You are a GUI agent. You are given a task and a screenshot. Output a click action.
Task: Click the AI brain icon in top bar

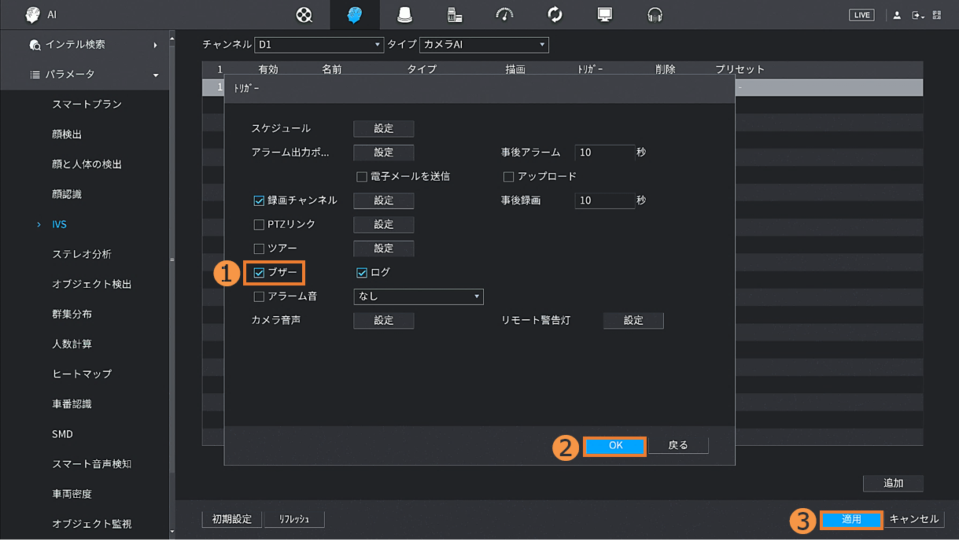click(355, 15)
